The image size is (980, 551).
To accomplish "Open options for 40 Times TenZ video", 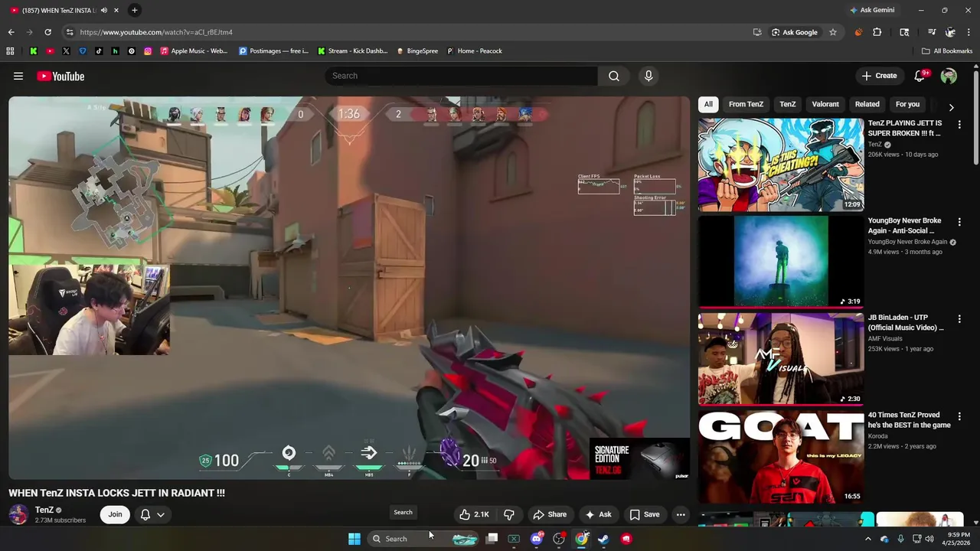I will (959, 417).
